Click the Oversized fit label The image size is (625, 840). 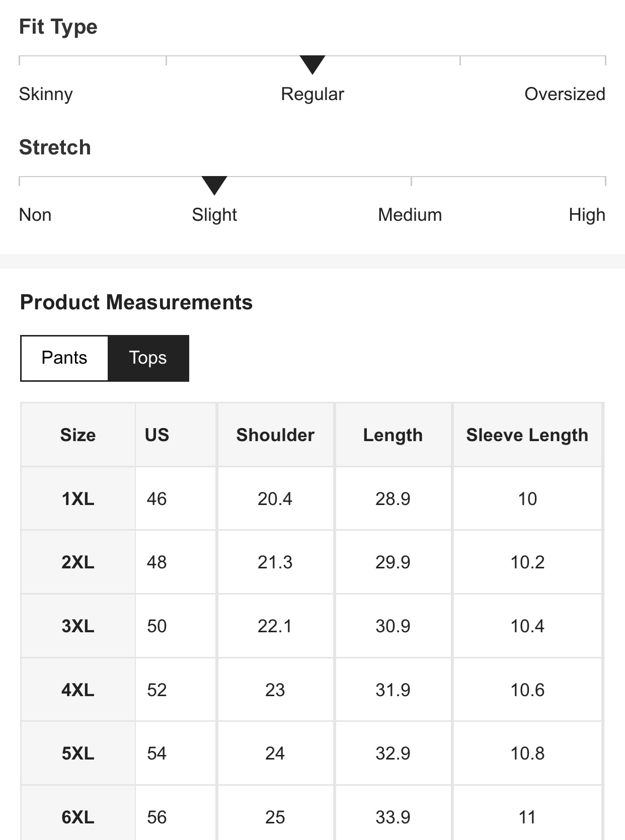click(565, 94)
